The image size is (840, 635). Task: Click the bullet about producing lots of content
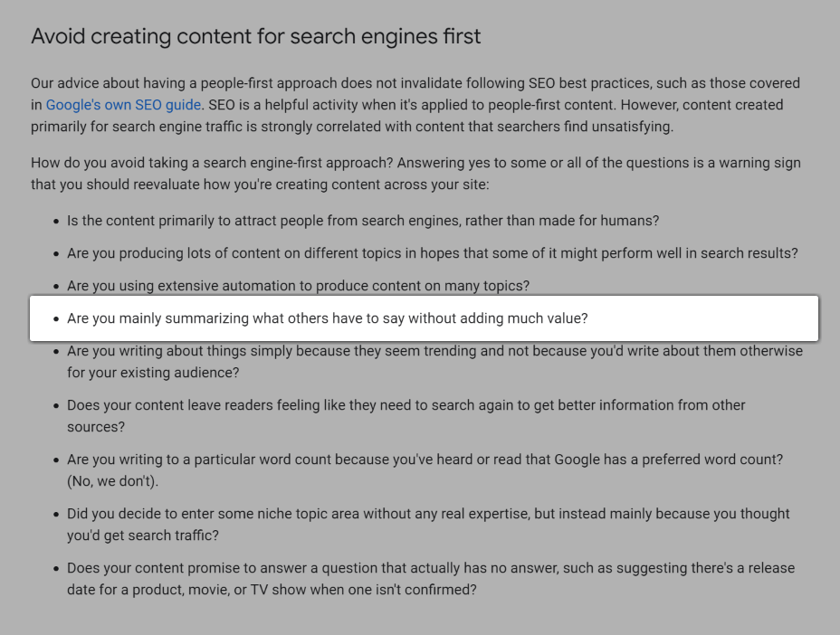[433, 253]
